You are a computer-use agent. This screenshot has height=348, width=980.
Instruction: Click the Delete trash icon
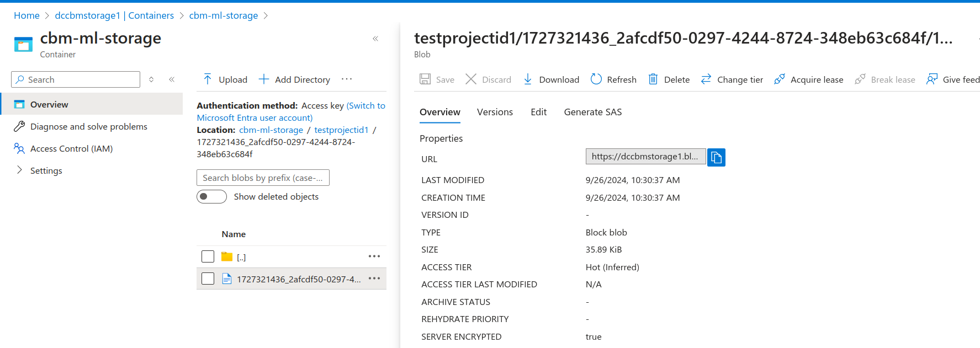(653, 79)
